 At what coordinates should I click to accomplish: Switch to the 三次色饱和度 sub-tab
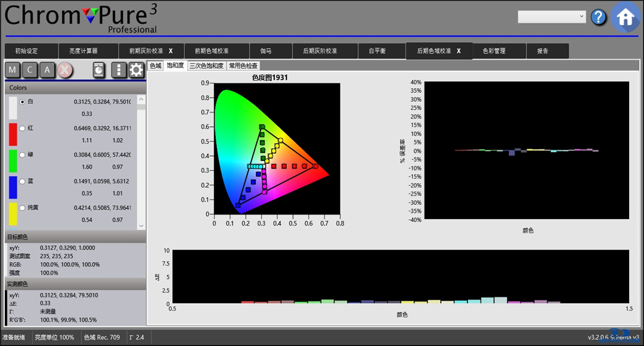[206, 66]
